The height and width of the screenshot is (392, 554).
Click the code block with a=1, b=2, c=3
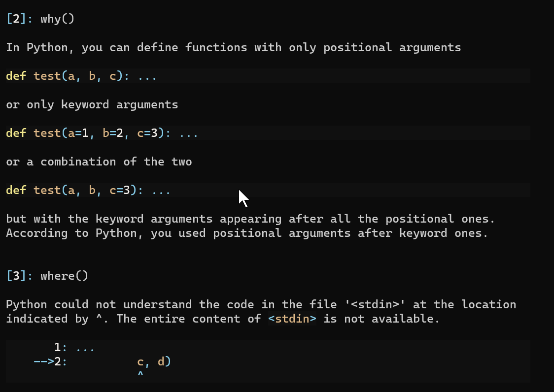pyautogui.click(x=102, y=133)
